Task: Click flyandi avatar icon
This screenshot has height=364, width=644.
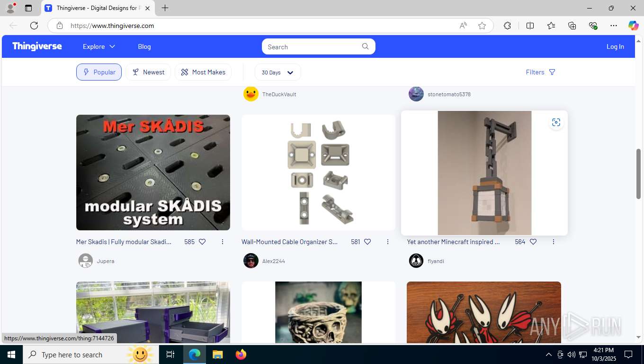Action: coord(416,261)
